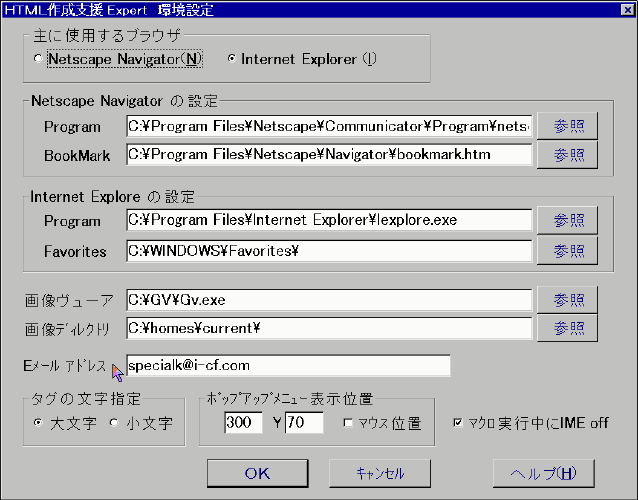Click the 画像ディレクトリ path field
Viewport: 638px width, 500px height.
(x=329, y=328)
